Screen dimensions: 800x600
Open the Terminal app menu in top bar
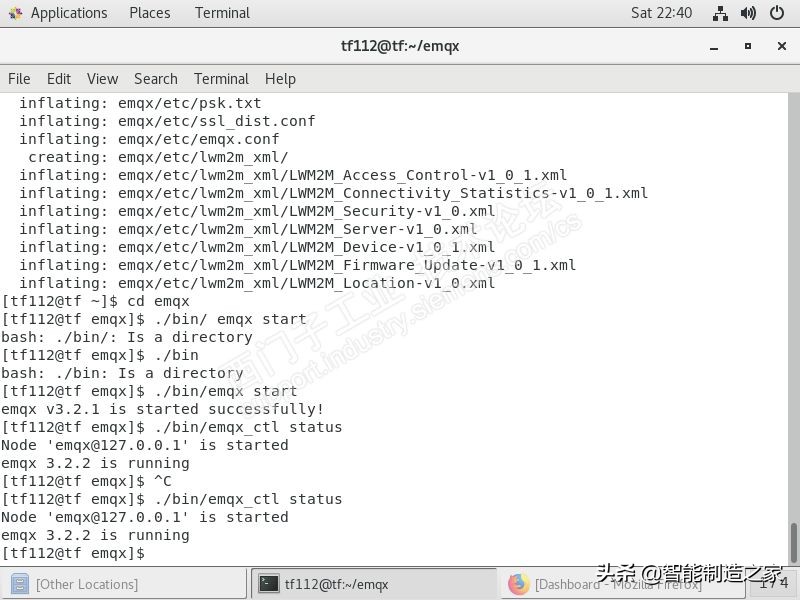tap(222, 13)
